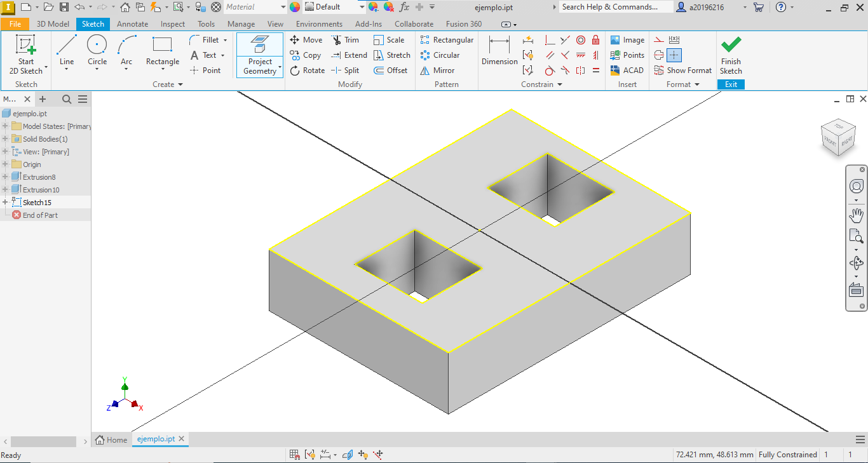Open the Inspect ribbon tab
The height and width of the screenshot is (463, 868).
pos(173,24)
